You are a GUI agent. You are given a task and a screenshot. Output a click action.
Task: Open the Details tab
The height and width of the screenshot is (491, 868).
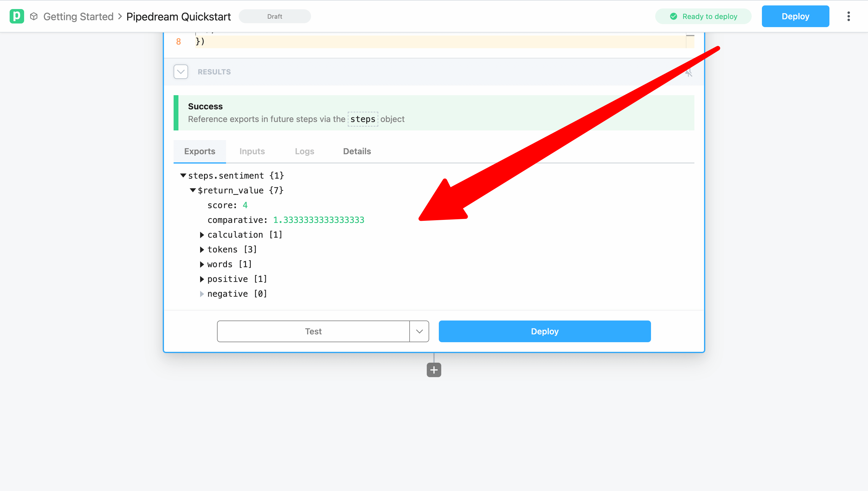coord(357,152)
